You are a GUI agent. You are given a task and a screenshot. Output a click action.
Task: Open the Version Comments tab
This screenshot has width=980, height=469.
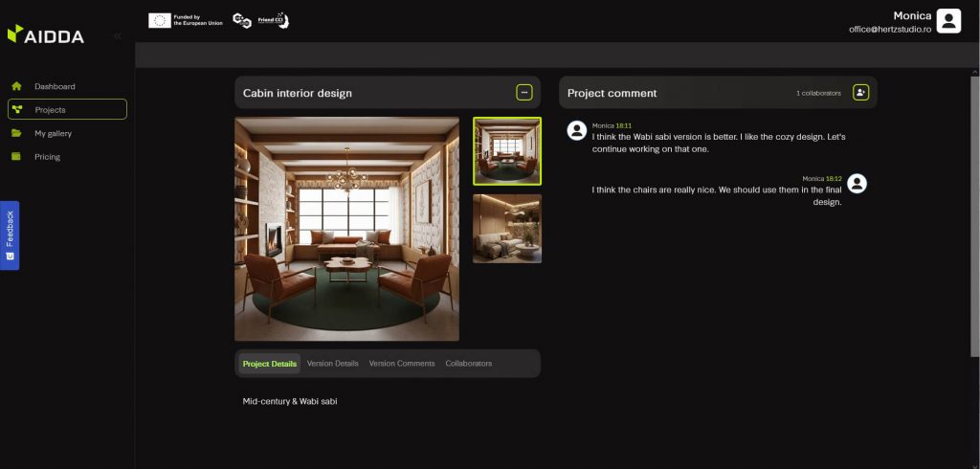click(x=402, y=364)
